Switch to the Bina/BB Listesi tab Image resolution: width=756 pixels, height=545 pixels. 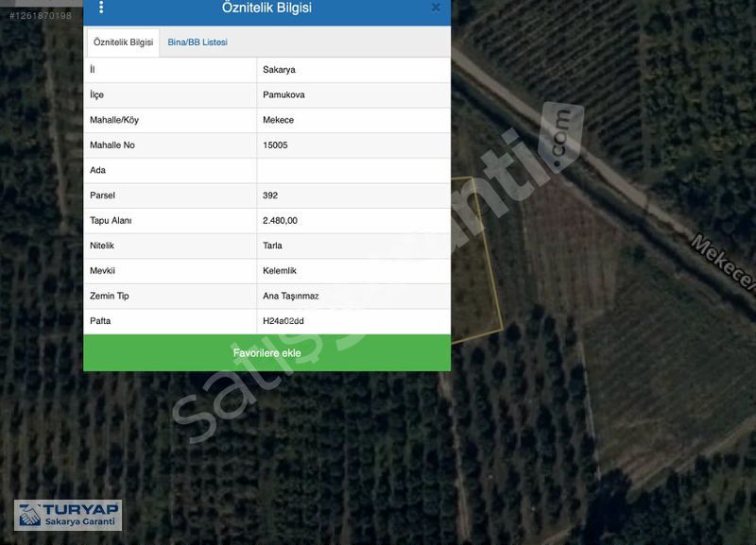click(198, 43)
